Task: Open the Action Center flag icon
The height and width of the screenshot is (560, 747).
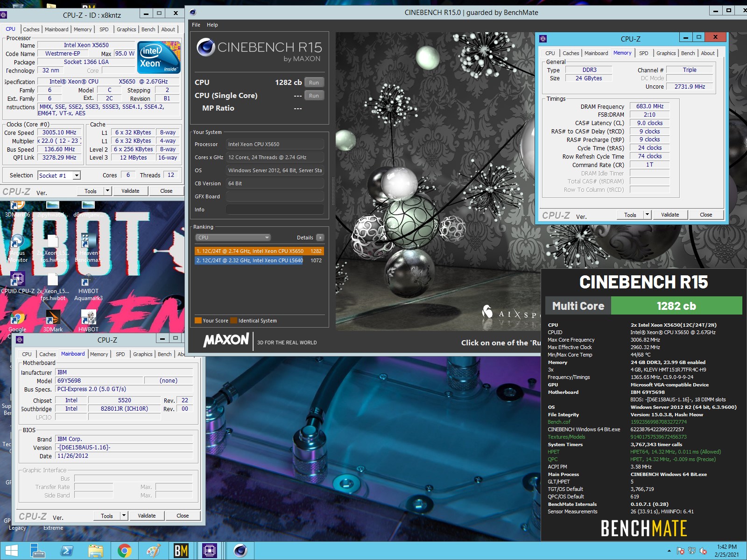Action: click(x=681, y=551)
